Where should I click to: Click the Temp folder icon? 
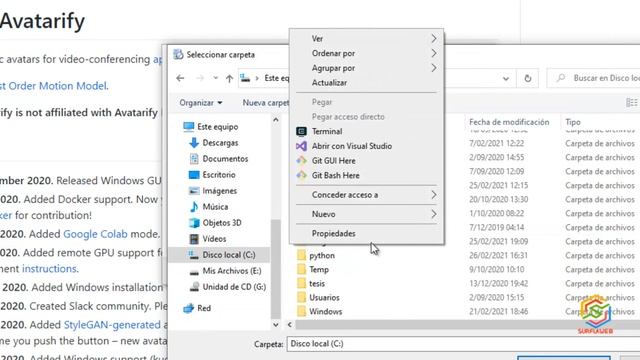tap(301, 269)
